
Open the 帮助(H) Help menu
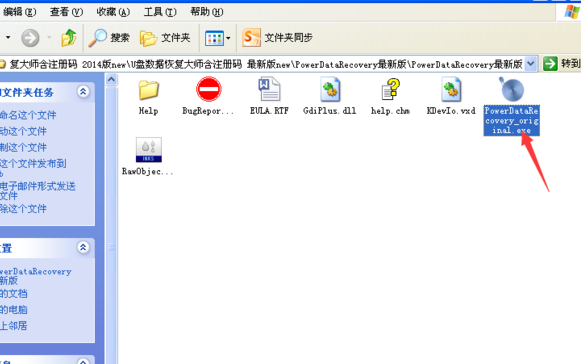pos(207,12)
